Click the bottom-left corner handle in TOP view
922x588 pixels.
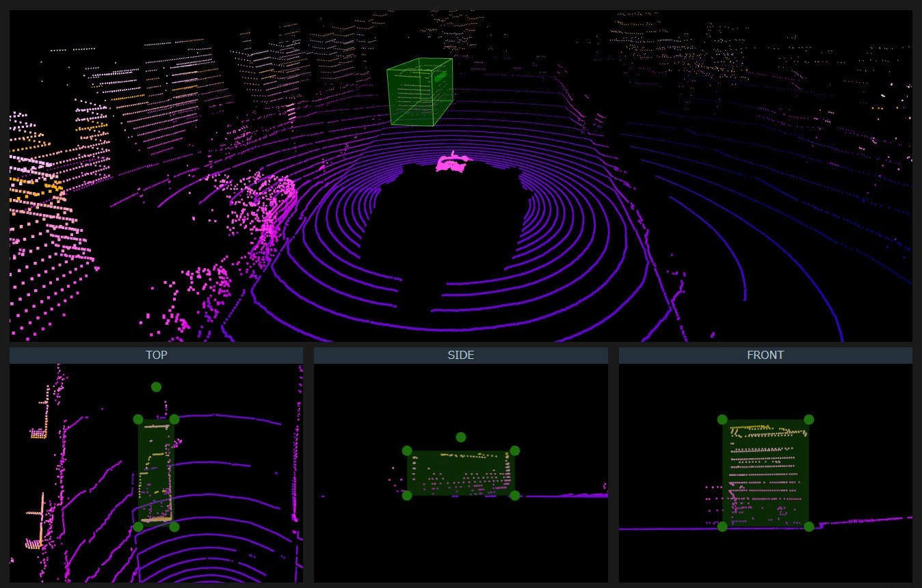138,526
